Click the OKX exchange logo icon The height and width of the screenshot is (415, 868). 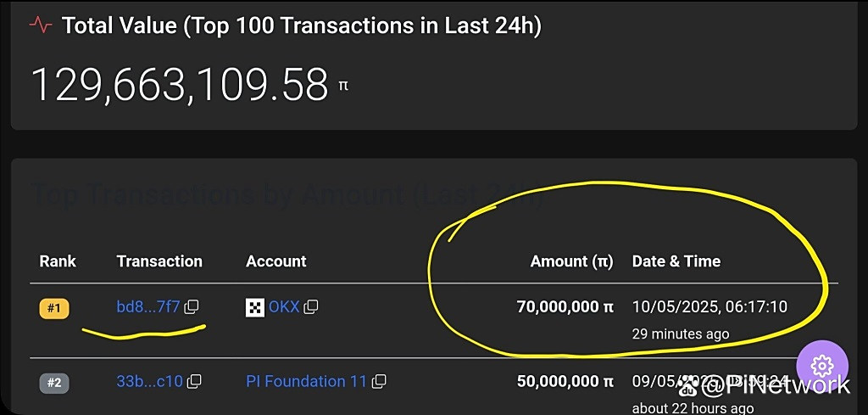pyautogui.click(x=255, y=307)
